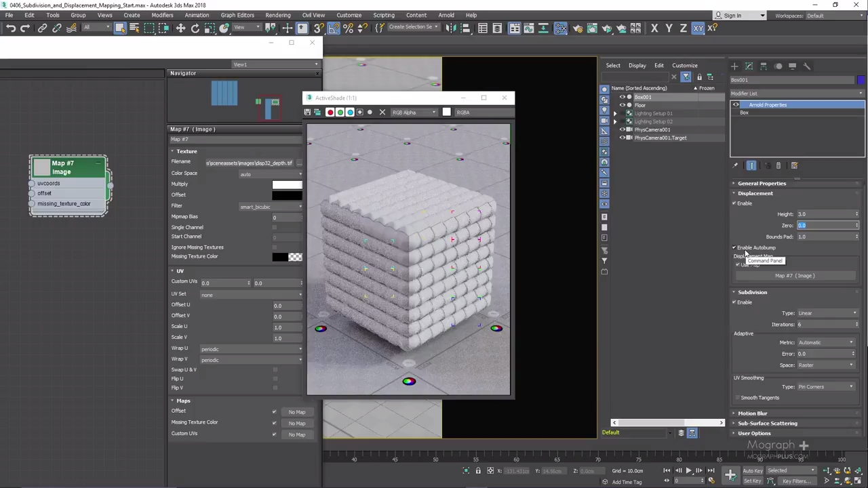Select the Select and Rotate tool
The height and width of the screenshot is (488, 868).
click(x=195, y=28)
